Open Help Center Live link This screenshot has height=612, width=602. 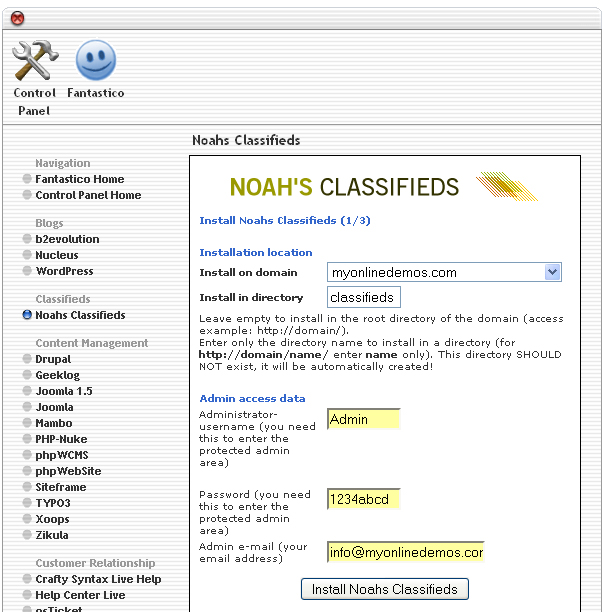tap(80, 595)
